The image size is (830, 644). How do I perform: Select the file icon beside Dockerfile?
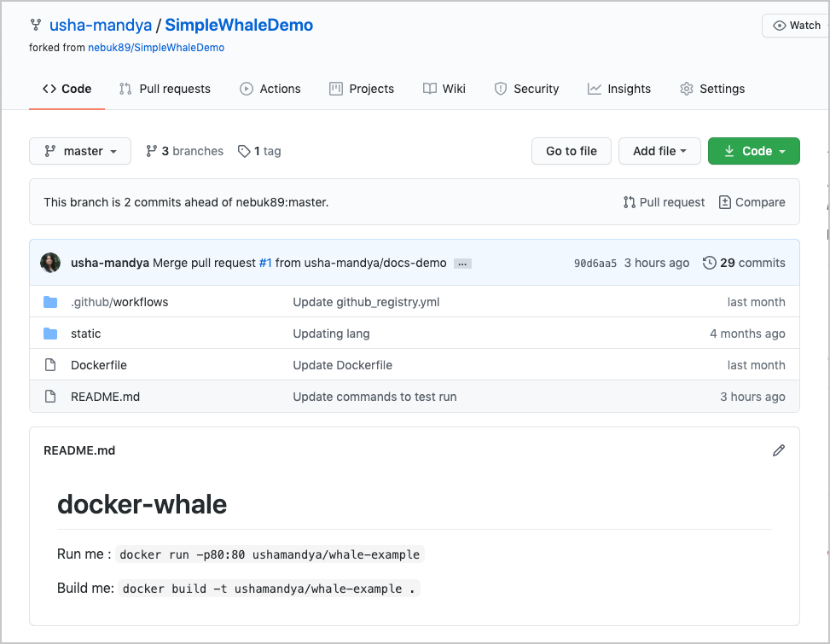[x=50, y=364]
